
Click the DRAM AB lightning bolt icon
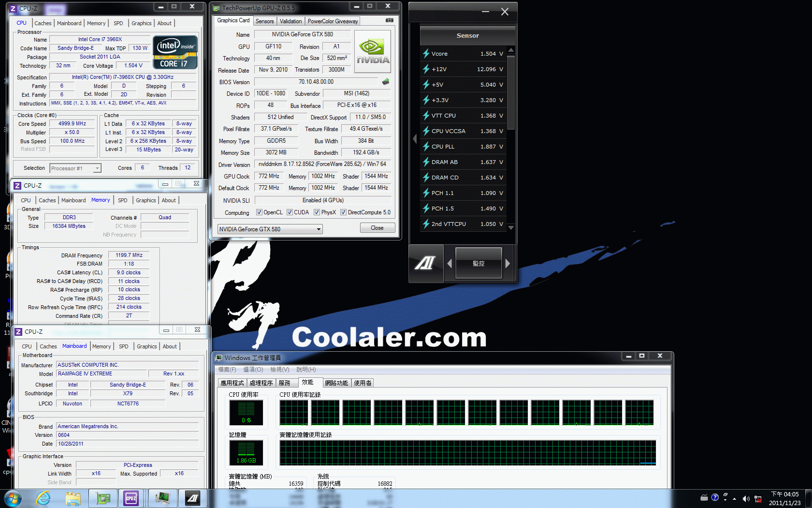(426, 162)
